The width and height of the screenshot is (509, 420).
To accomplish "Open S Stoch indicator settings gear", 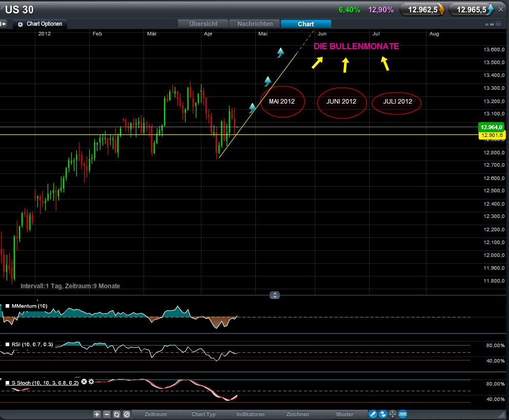I will click(x=91, y=382).
